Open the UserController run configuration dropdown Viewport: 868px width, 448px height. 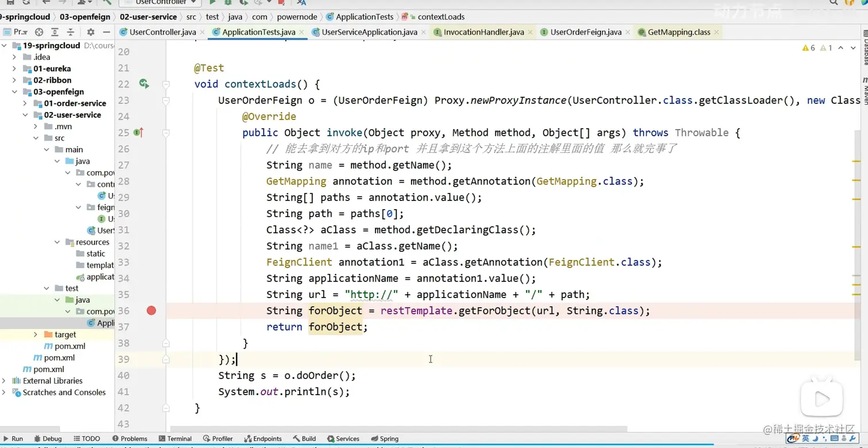160,2
